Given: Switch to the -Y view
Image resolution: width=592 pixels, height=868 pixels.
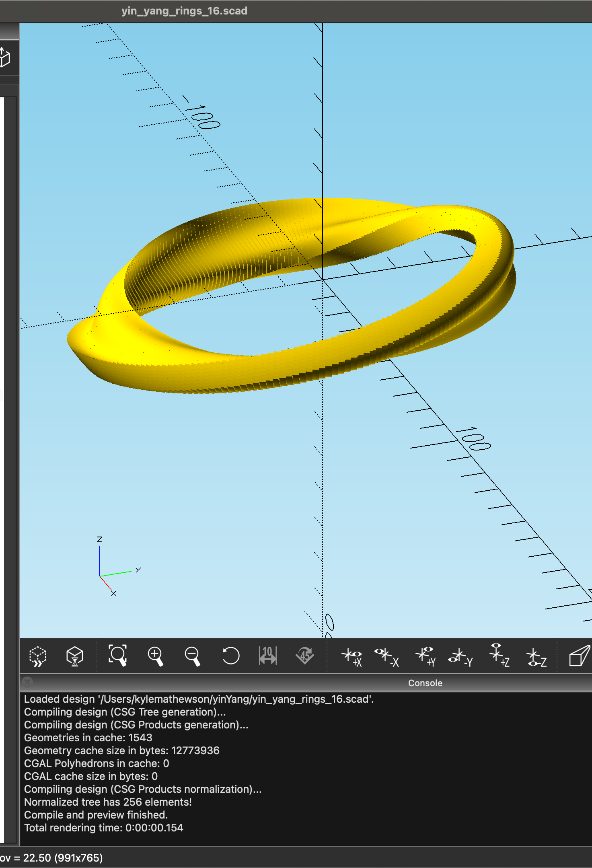Looking at the screenshot, I should coord(461,657).
